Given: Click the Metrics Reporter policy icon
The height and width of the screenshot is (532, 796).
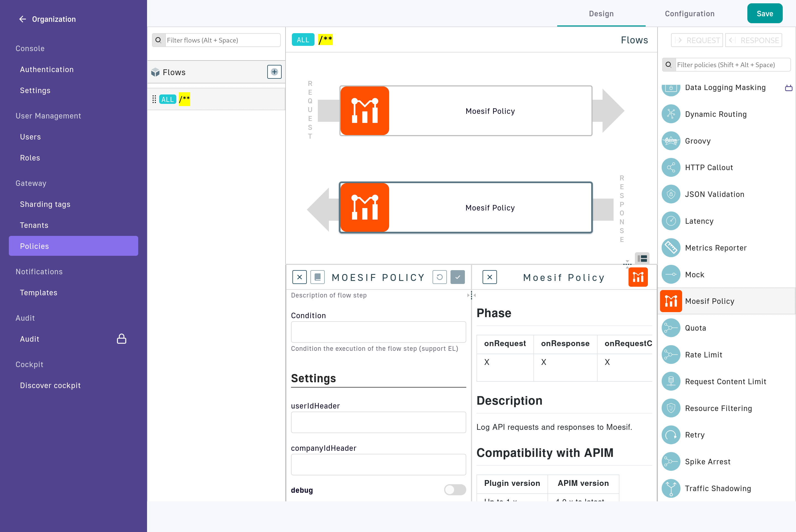Looking at the screenshot, I should pyautogui.click(x=671, y=248).
